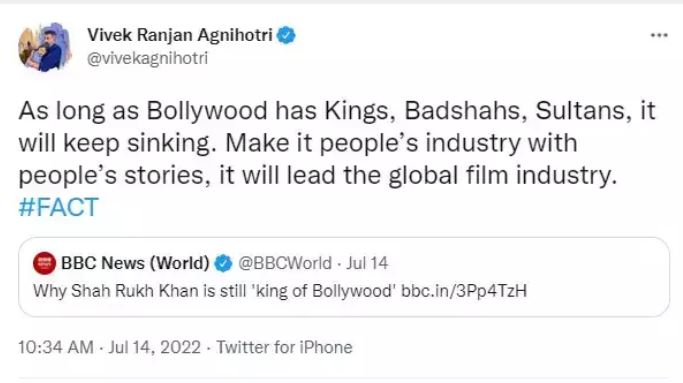This screenshot has height=383, width=683.
Task: Click the Jul 14 date on quoted tweet
Action: 367,263
